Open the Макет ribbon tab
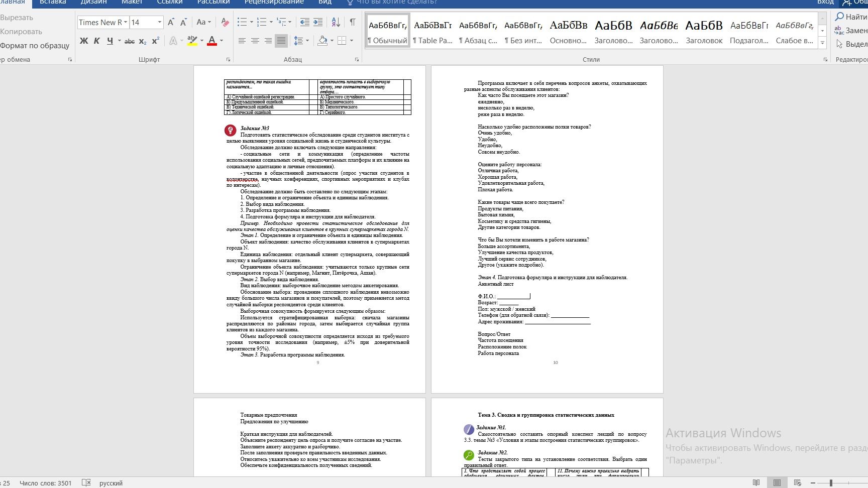The image size is (868, 488). tap(132, 3)
